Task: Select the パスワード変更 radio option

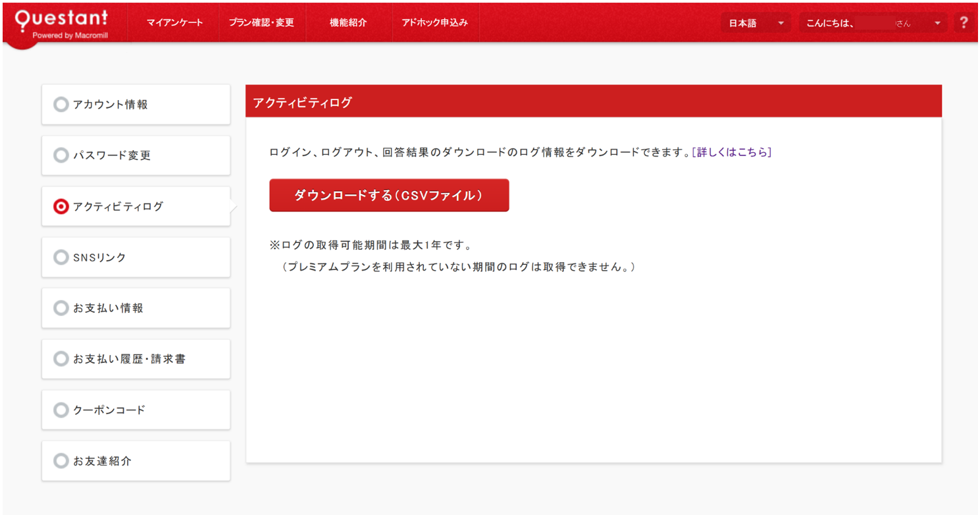Action: coord(136,155)
